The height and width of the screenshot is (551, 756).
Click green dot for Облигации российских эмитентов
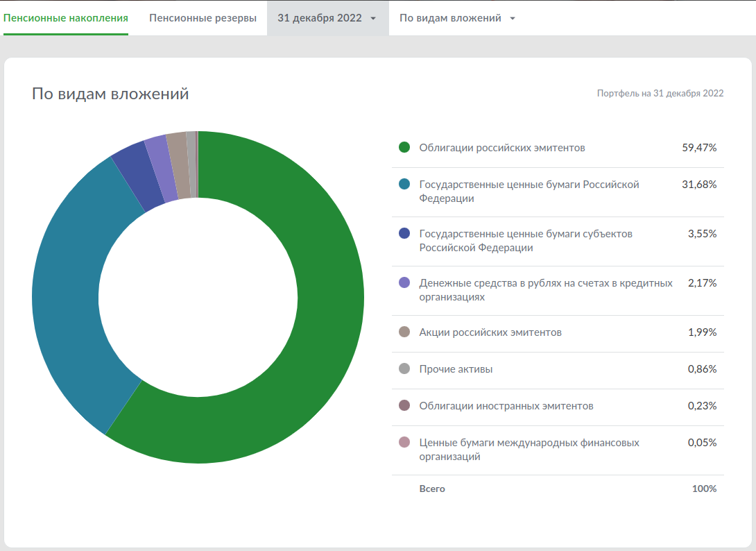404,147
